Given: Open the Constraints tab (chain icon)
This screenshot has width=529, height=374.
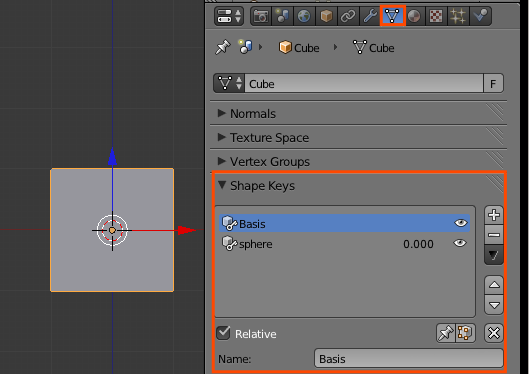Looking at the screenshot, I should 348,16.
